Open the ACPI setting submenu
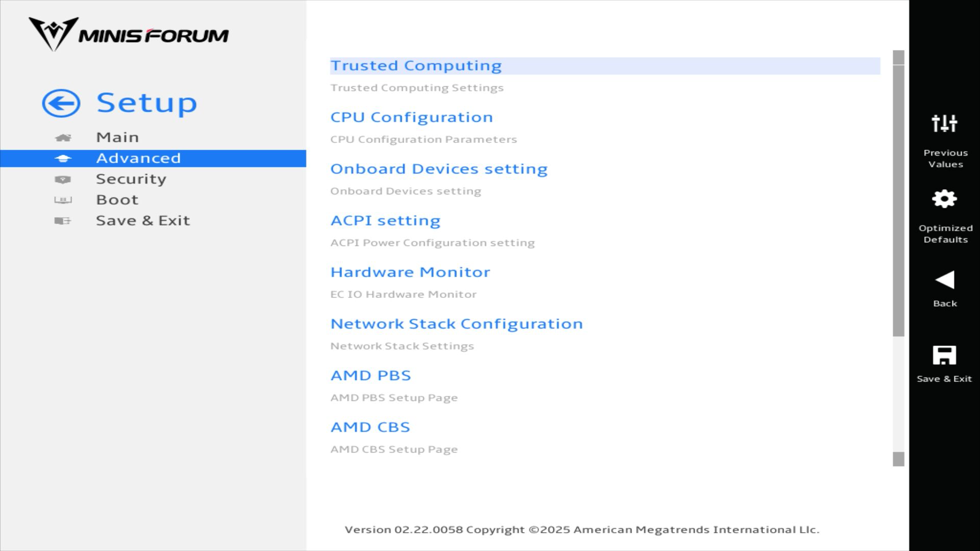The height and width of the screenshot is (551, 980). click(x=385, y=220)
